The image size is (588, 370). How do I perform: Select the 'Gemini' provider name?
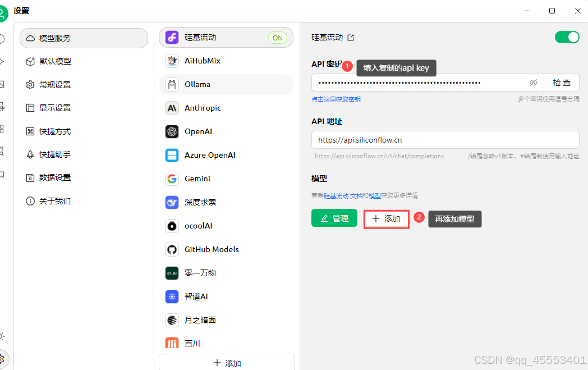[197, 179]
